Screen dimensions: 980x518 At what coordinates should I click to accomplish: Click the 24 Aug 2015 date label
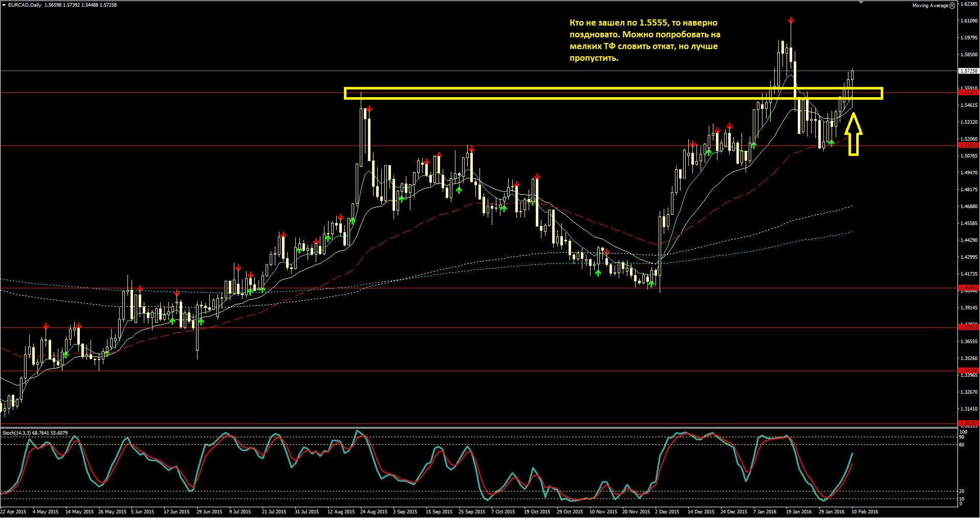[374, 511]
